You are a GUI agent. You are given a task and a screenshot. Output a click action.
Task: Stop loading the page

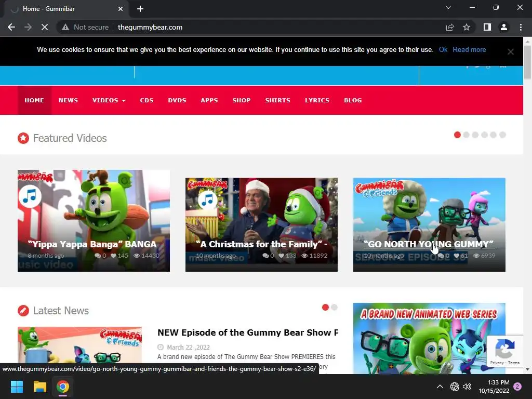(x=45, y=27)
